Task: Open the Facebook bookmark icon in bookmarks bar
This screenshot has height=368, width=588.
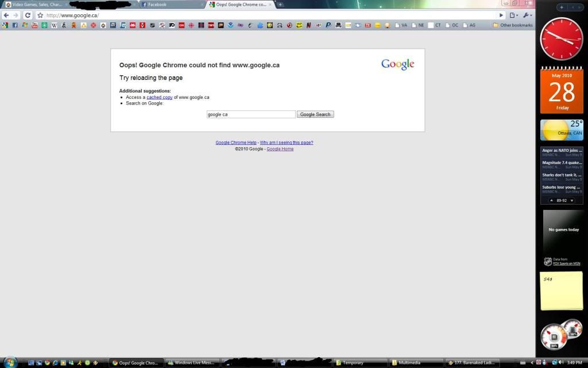Action: (x=15, y=25)
